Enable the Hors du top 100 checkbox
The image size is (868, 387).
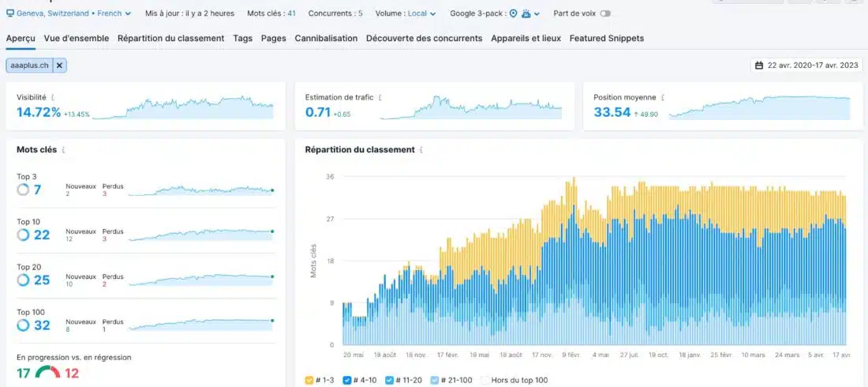(x=485, y=381)
